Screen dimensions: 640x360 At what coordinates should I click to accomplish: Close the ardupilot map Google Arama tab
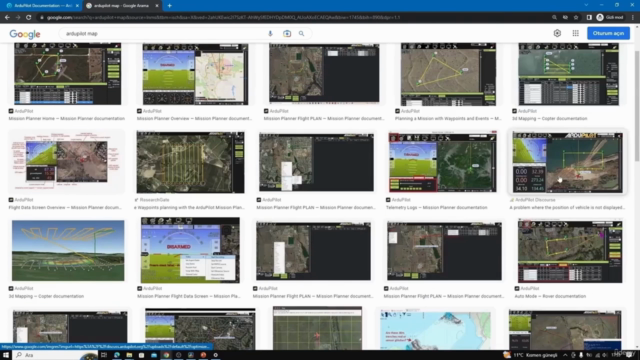pos(157,6)
